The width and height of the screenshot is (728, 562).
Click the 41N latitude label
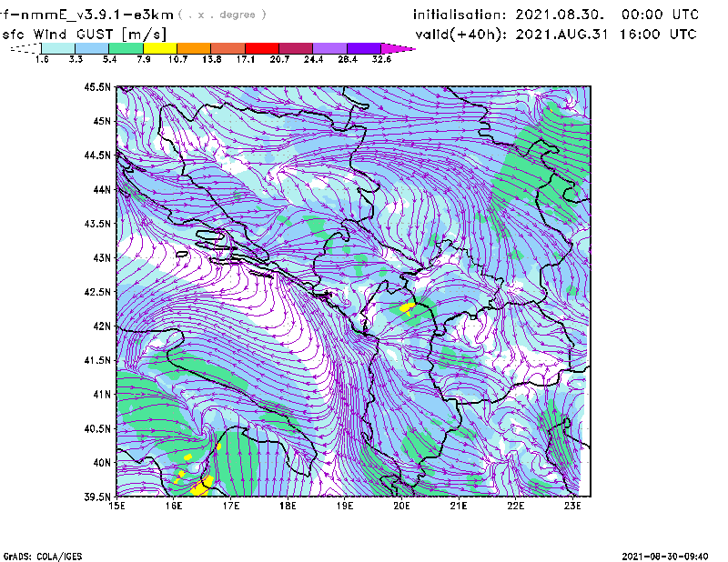102,395
